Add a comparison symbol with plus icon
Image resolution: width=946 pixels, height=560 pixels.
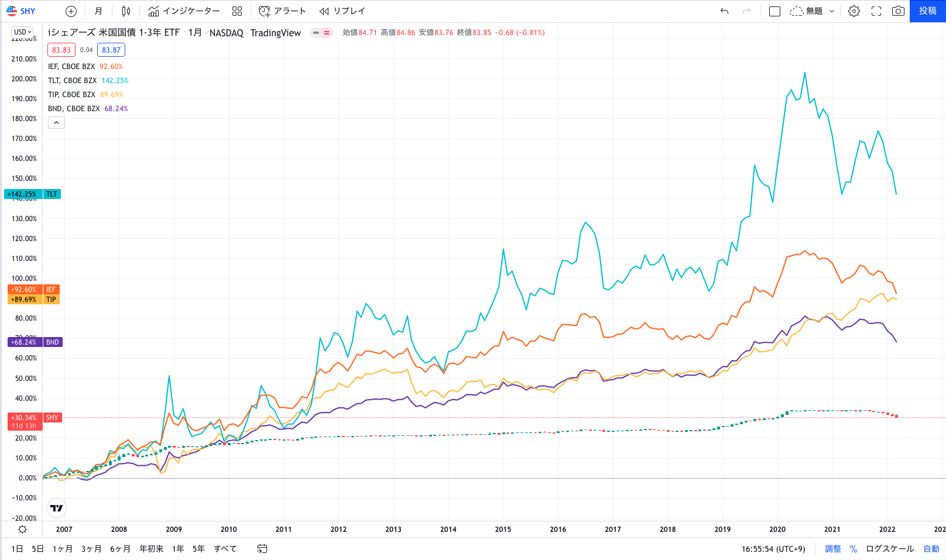point(71,11)
